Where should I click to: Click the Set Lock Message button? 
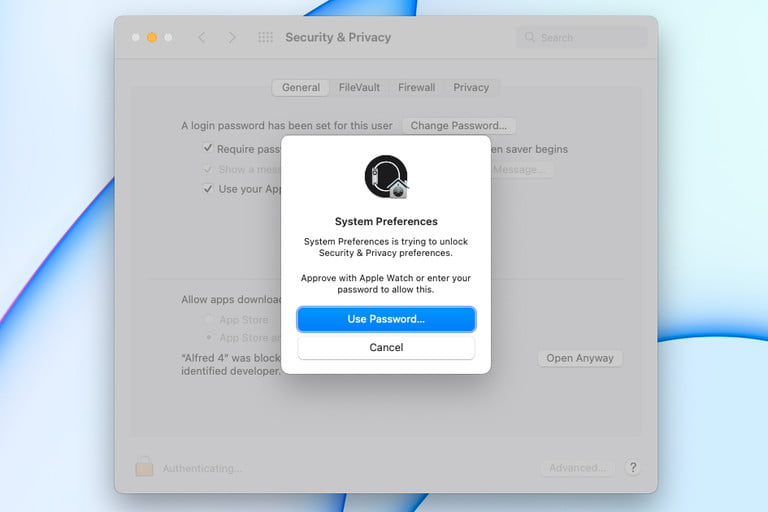pos(522,170)
